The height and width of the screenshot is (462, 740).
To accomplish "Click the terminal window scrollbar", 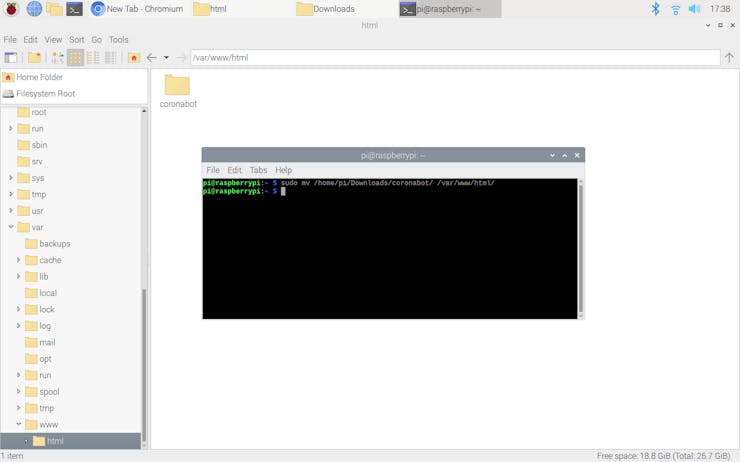I will point(581,248).
